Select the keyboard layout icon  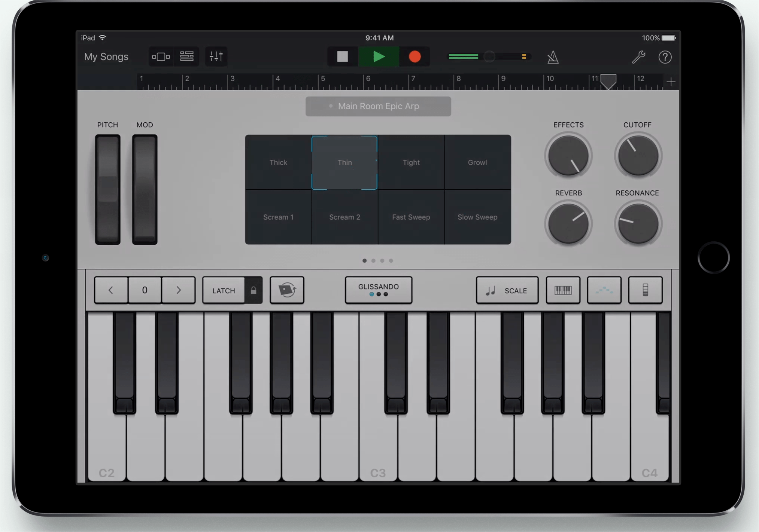pyautogui.click(x=563, y=290)
